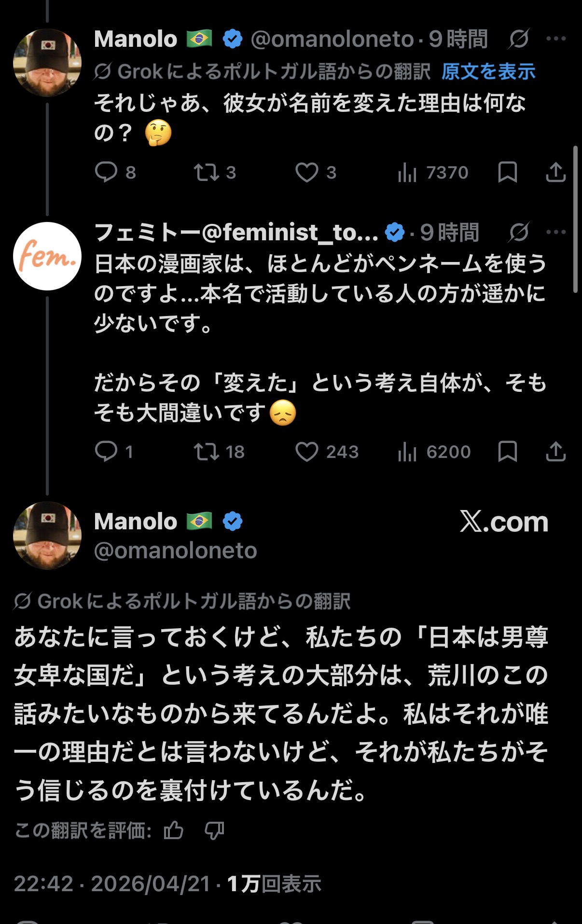This screenshot has height=924, width=582.
Task: Bookmark the フェミトー tweet
Action: click(x=507, y=452)
